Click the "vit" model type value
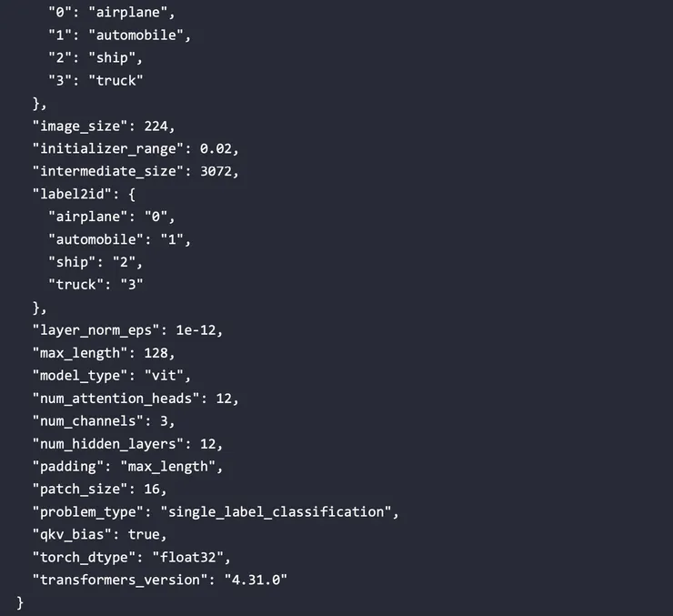 click(x=173, y=375)
